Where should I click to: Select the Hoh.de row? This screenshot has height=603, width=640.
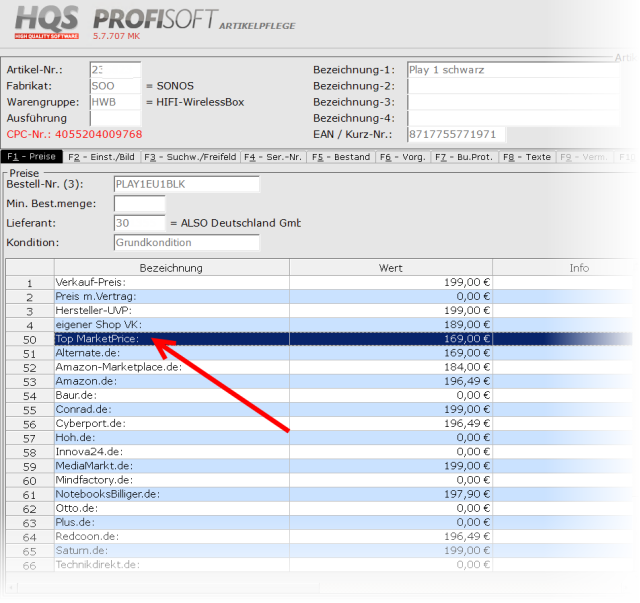(x=319, y=438)
